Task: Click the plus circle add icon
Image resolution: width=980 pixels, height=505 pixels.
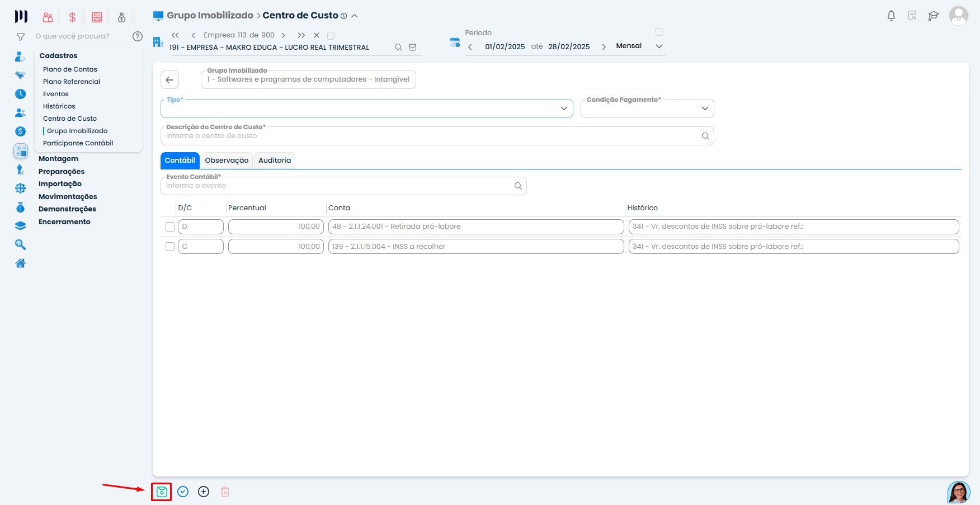Action: [204, 492]
